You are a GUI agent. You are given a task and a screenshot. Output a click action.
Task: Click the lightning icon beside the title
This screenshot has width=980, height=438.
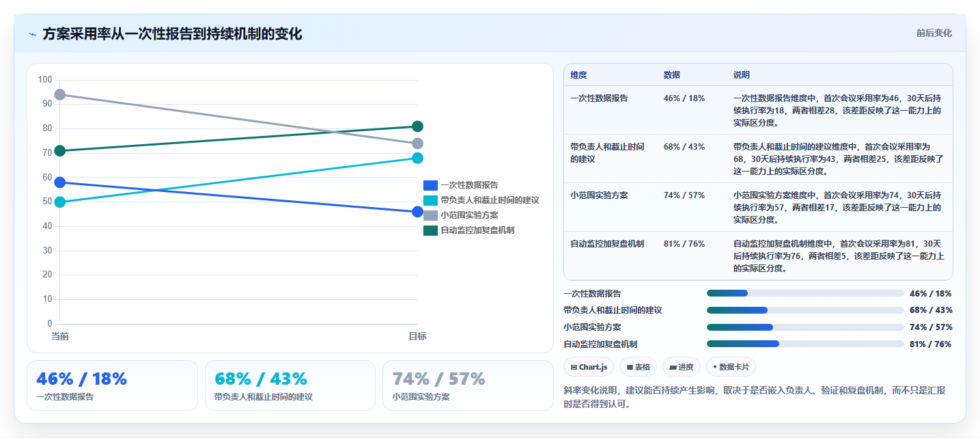[x=32, y=34]
